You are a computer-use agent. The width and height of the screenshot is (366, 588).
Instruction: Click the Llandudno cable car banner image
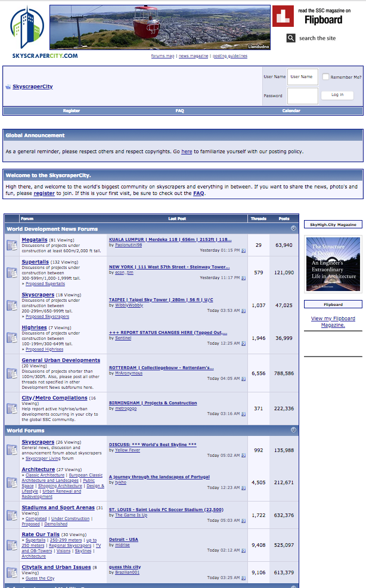(x=160, y=27)
